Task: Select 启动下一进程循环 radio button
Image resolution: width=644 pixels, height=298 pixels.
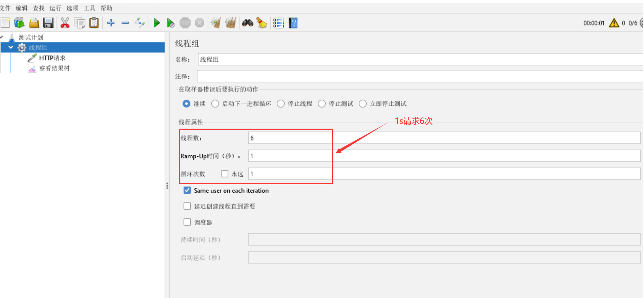Action: coord(215,104)
